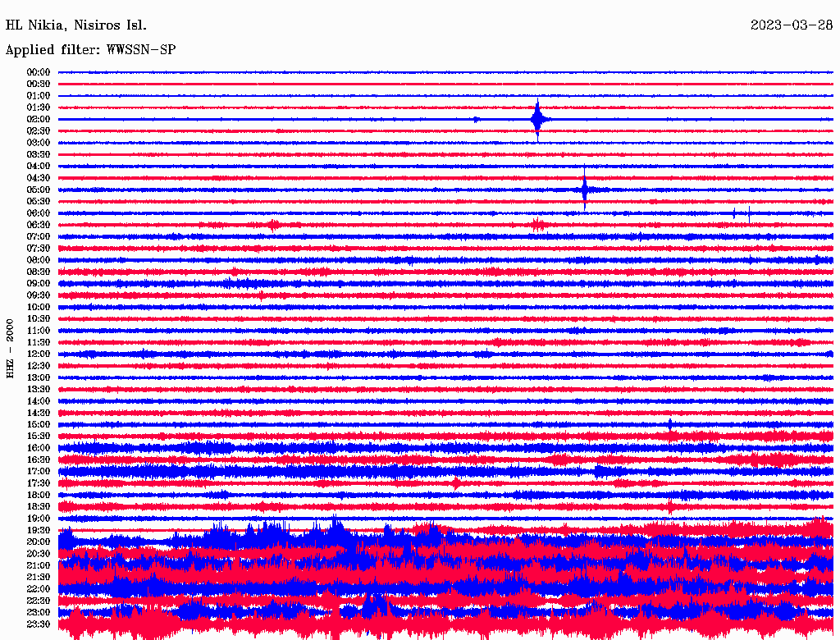Select the "14:00" time label

[38, 401]
